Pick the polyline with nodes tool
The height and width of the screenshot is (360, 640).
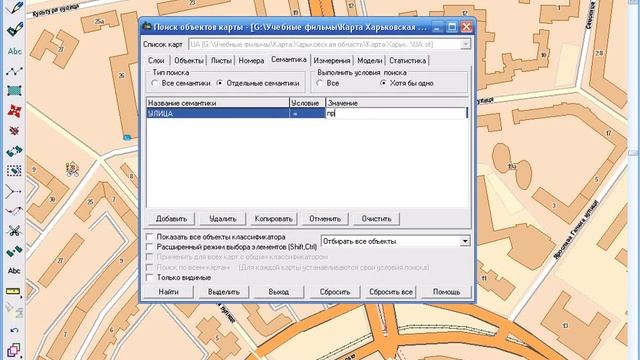14,71
